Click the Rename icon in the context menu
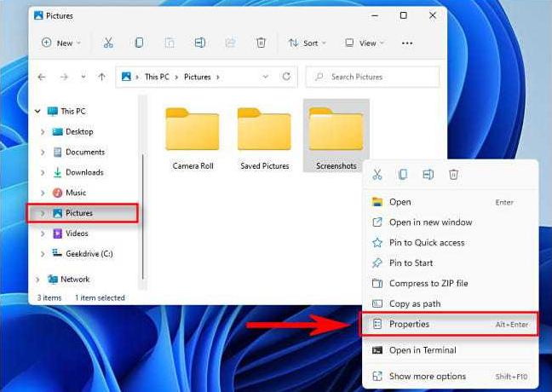Image resolution: width=552 pixels, height=392 pixels. tap(428, 175)
